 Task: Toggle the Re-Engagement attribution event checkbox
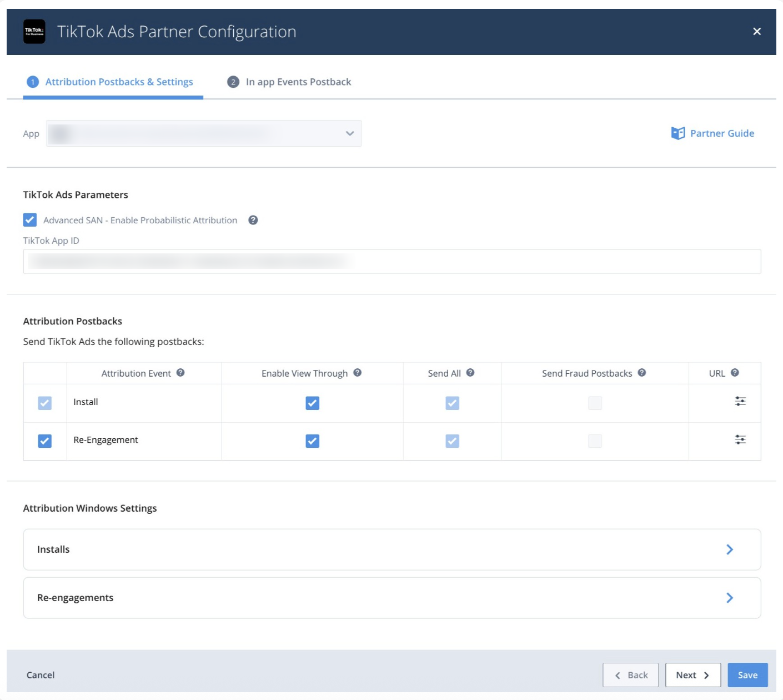point(45,441)
